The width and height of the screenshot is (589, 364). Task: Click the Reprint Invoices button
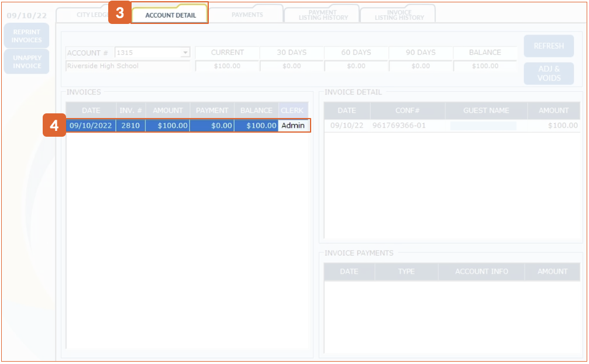tap(27, 36)
